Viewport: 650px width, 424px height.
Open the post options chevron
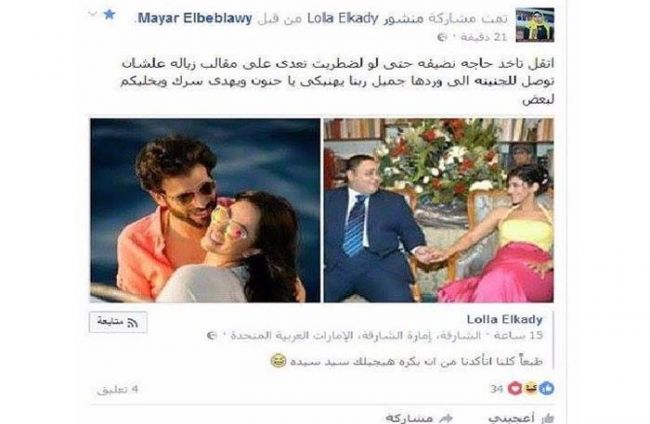(93, 14)
